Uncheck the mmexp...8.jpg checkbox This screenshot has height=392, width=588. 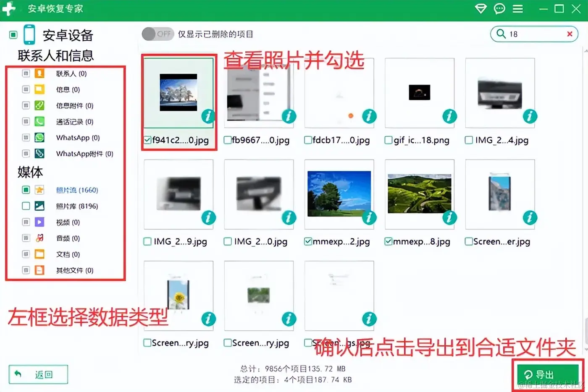pos(388,241)
